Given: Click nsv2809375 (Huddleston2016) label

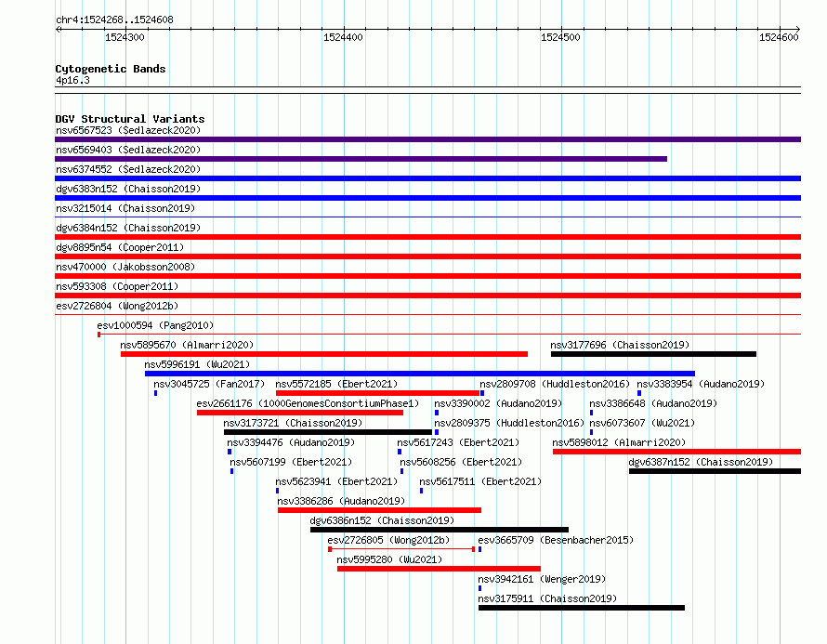Looking at the screenshot, I should pyautogui.click(x=509, y=423).
